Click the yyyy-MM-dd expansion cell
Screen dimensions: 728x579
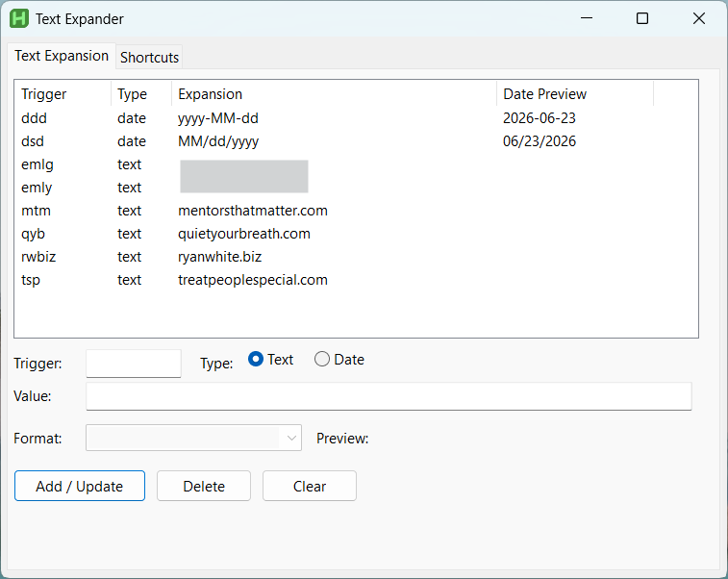coord(218,118)
